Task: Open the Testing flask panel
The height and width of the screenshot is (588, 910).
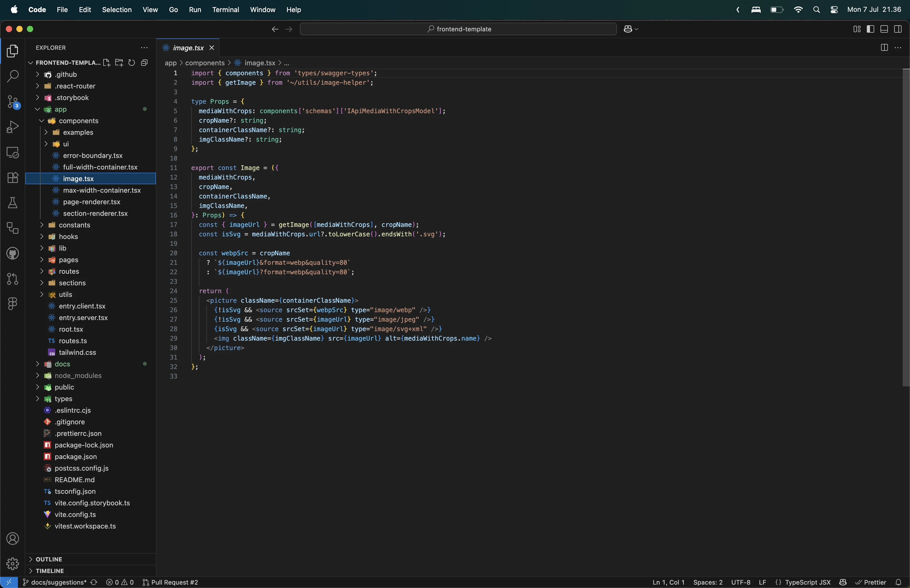Action: (x=13, y=202)
